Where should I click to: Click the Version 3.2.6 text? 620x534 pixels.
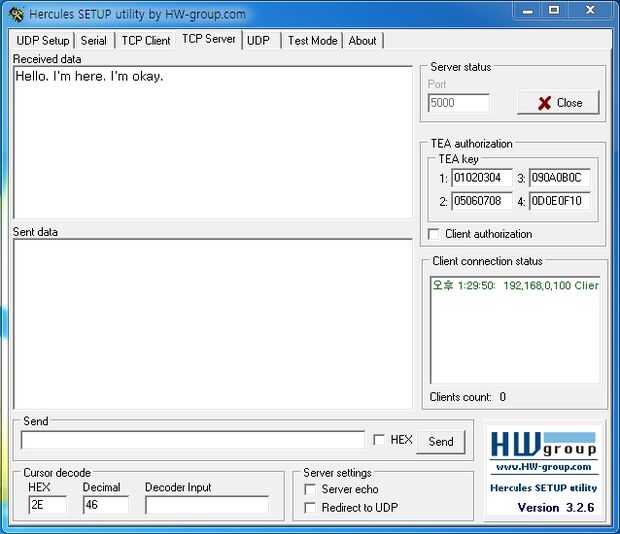coord(556,508)
